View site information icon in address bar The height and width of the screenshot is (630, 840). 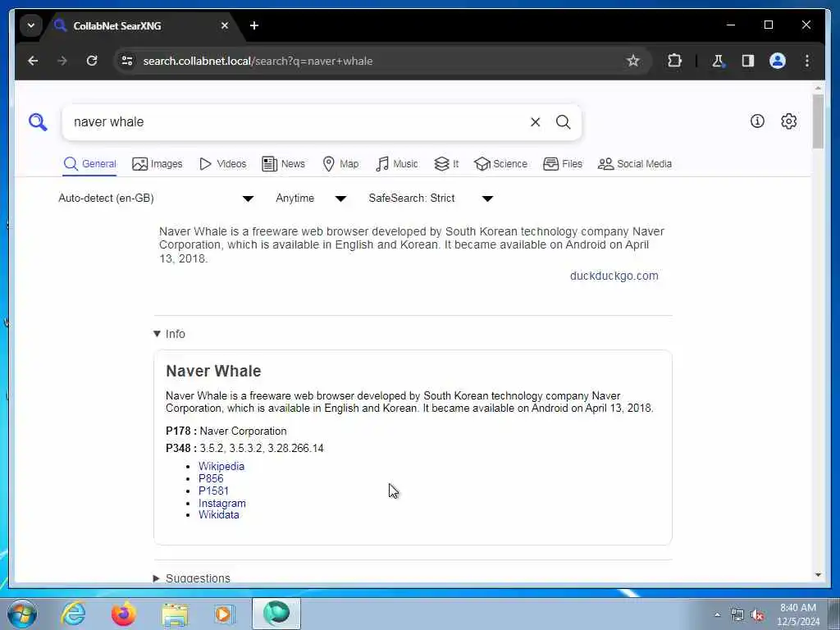click(127, 61)
